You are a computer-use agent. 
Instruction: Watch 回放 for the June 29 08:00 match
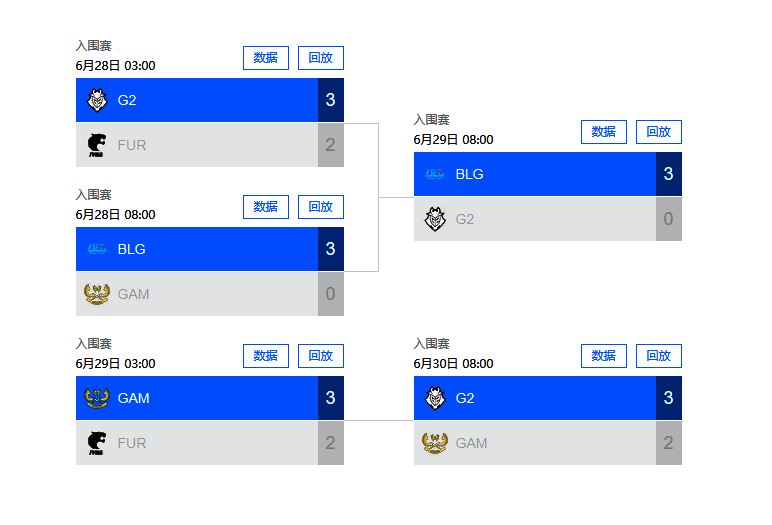tap(659, 132)
